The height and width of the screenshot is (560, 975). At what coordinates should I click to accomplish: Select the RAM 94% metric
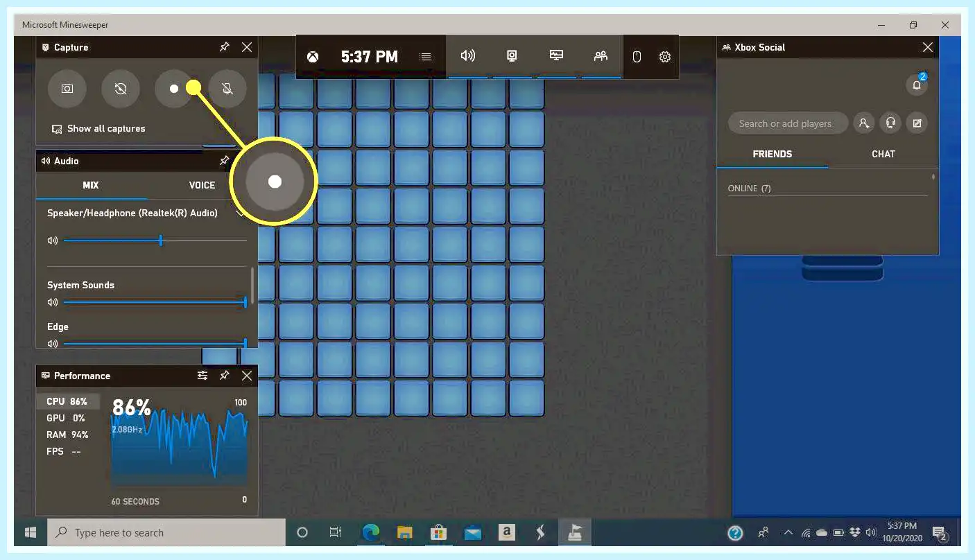[67, 435]
